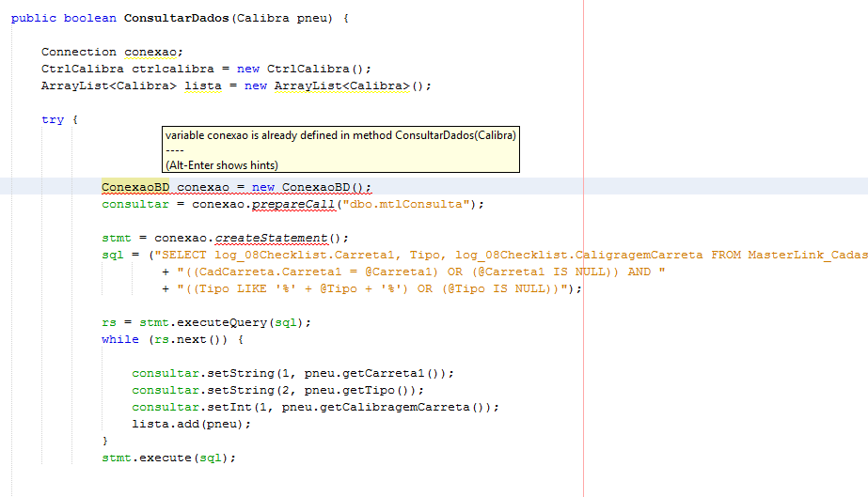Click 'Connection conexao;' declaration line

coord(112,52)
